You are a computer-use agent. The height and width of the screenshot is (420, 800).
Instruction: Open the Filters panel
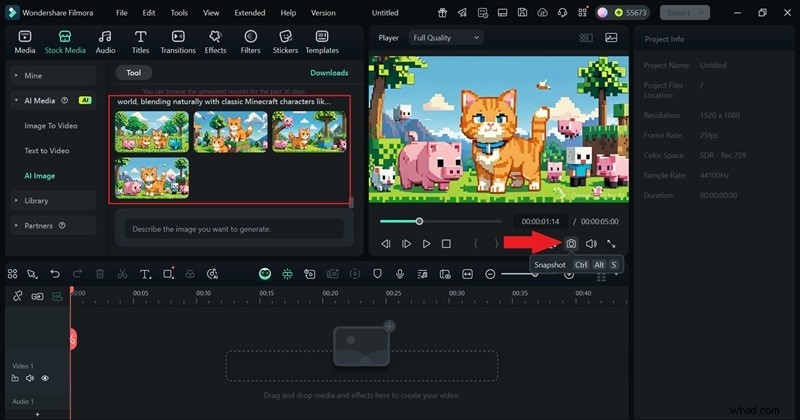250,41
